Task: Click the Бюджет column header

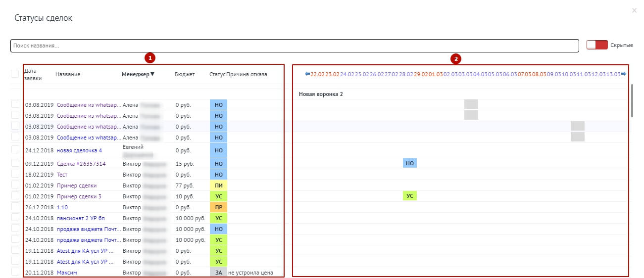Action: (x=185, y=75)
